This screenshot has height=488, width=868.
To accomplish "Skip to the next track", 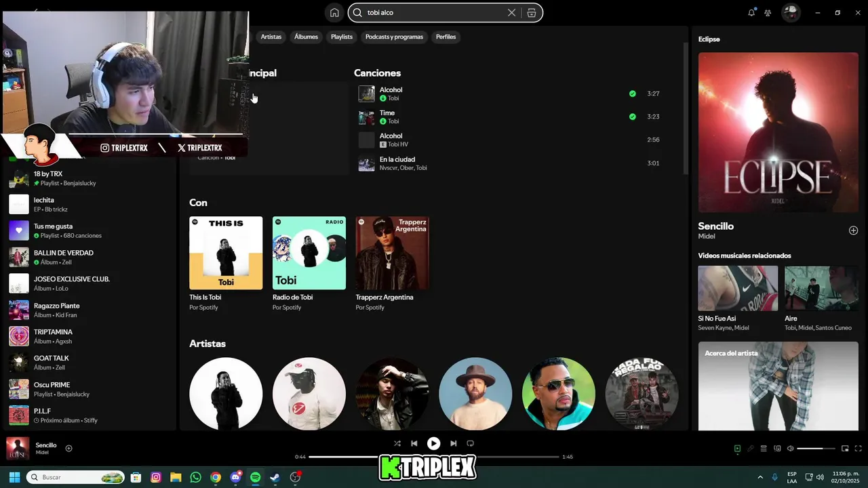I will point(453,443).
